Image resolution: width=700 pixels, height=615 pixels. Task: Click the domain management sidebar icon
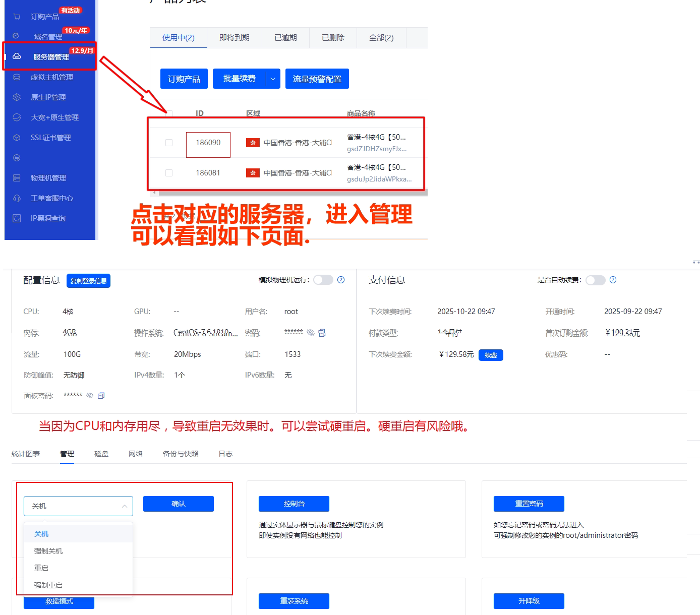tap(16, 36)
